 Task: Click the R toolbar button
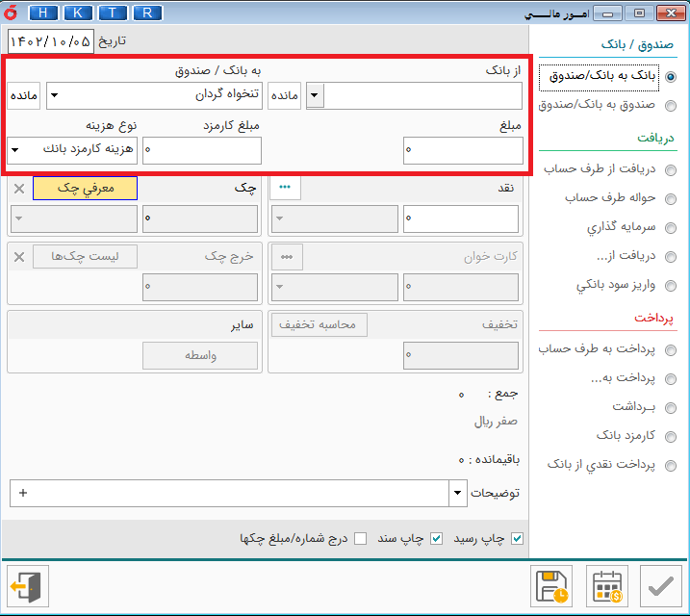click(x=147, y=13)
